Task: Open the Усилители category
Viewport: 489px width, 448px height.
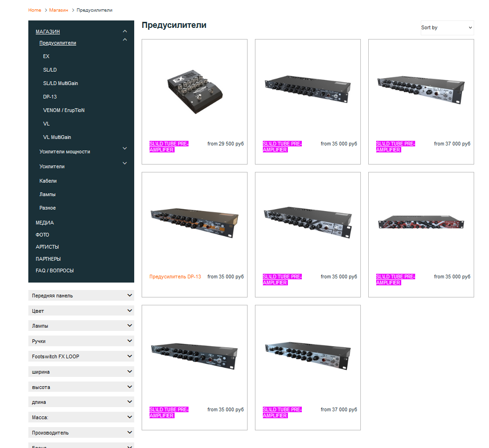Action: pyautogui.click(x=52, y=166)
